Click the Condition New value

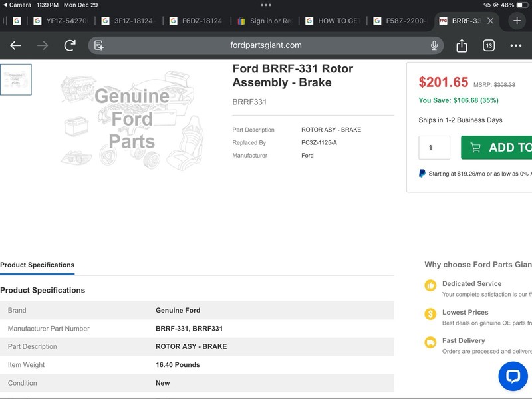pyautogui.click(x=162, y=383)
